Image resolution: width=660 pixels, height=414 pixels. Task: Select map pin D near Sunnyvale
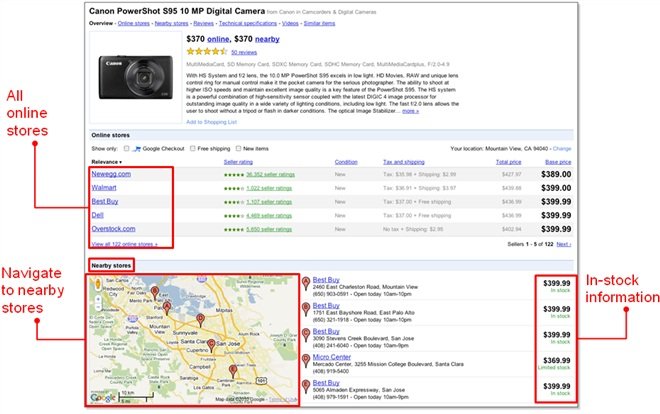(x=201, y=320)
